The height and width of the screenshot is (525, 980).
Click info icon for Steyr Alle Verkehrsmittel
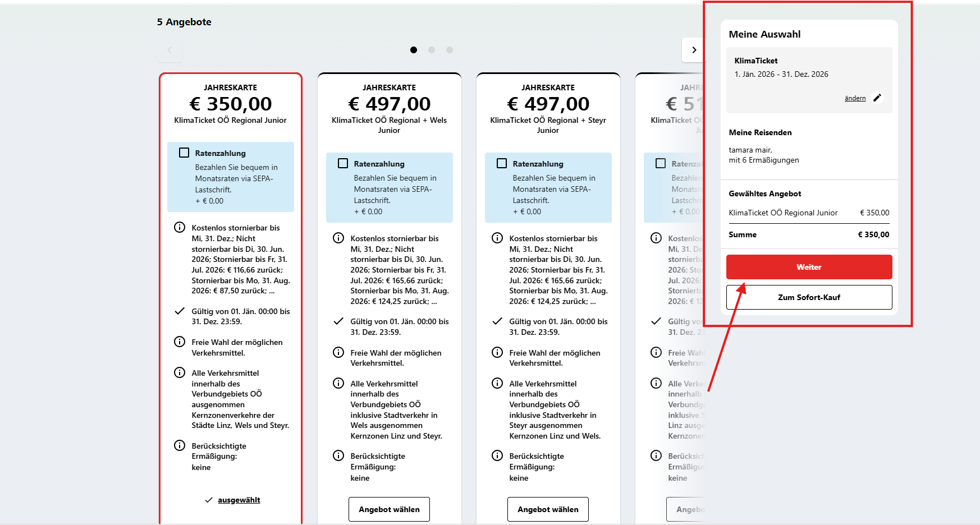pos(497,383)
